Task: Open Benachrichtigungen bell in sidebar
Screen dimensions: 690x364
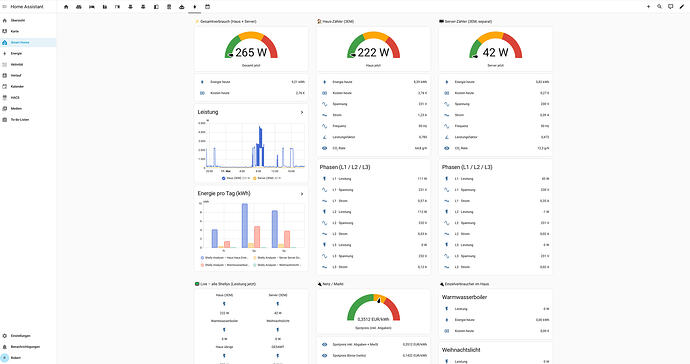Action: click(x=28, y=346)
